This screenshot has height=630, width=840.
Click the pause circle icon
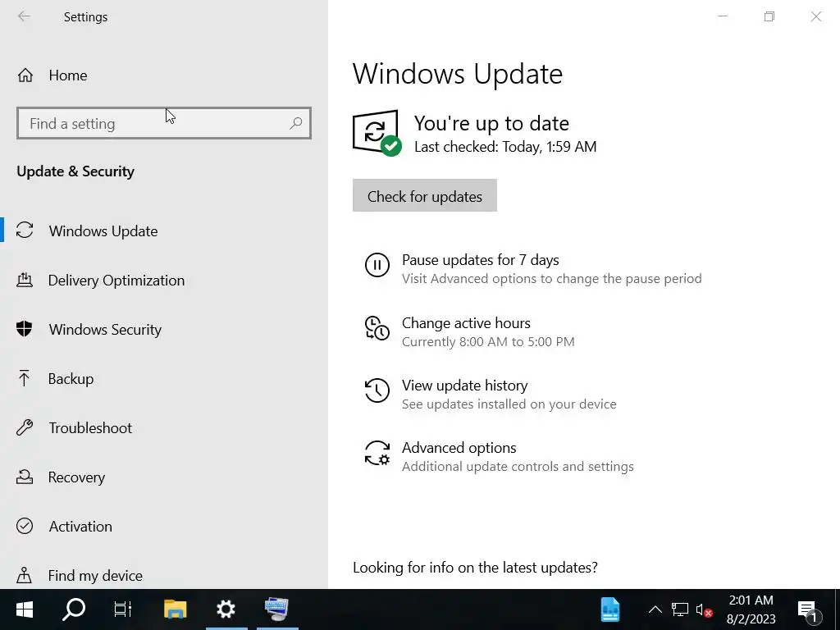click(x=377, y=265)
